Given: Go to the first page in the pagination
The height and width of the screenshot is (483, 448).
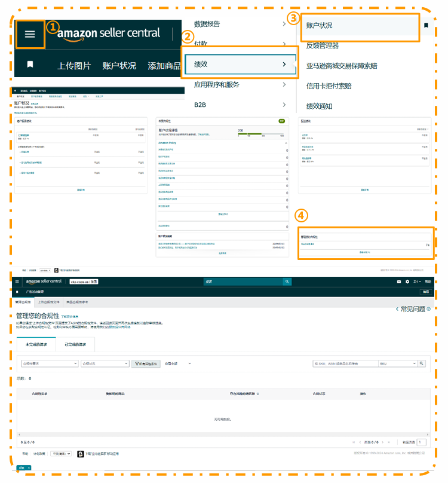Looking at the screenshot, I should [x=354, y=442].
